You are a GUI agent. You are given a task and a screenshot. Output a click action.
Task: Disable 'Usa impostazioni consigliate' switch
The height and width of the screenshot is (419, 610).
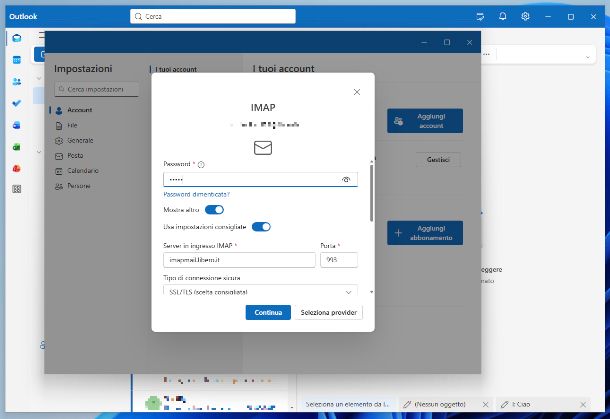pos(261,227)
